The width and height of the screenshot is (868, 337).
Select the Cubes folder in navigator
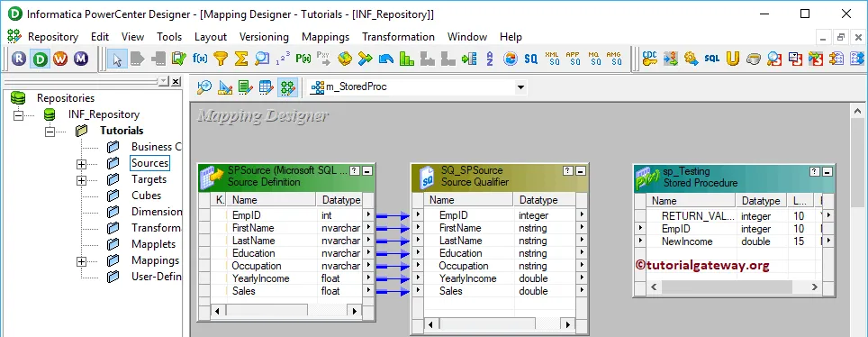click(x=146, y=196)
